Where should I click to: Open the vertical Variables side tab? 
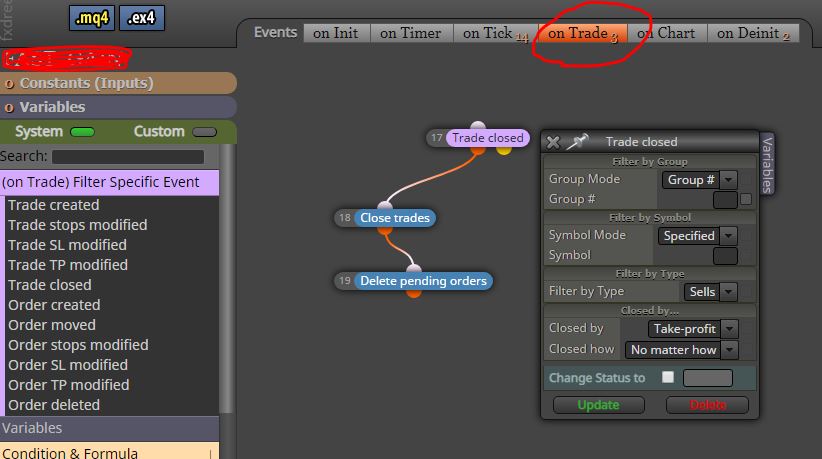[x=767, y=164]
